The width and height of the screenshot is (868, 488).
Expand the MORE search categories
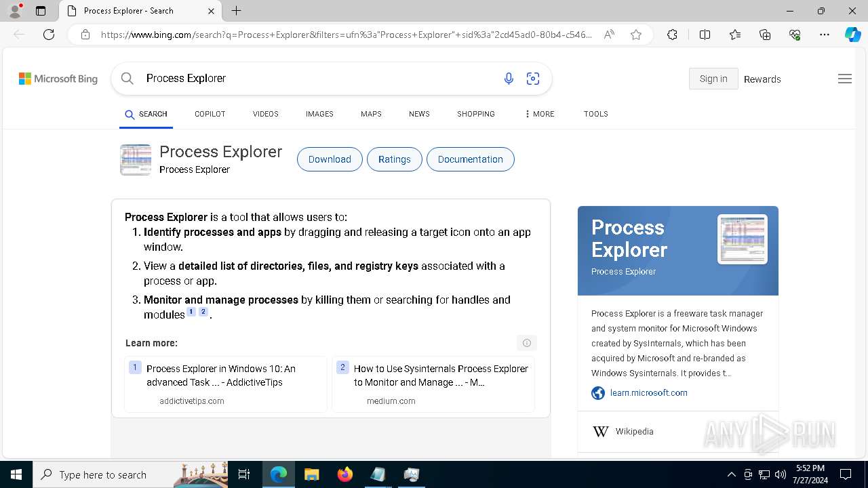coord(540,114)
